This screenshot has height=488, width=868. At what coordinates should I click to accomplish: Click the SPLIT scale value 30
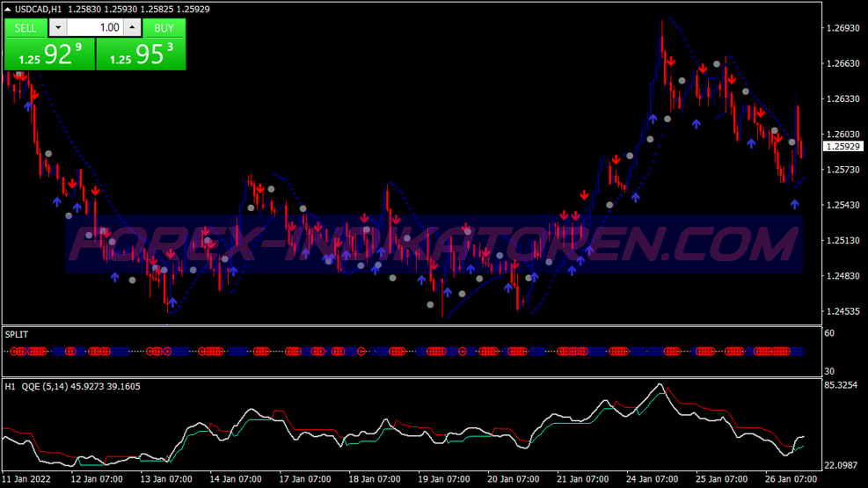829,371
